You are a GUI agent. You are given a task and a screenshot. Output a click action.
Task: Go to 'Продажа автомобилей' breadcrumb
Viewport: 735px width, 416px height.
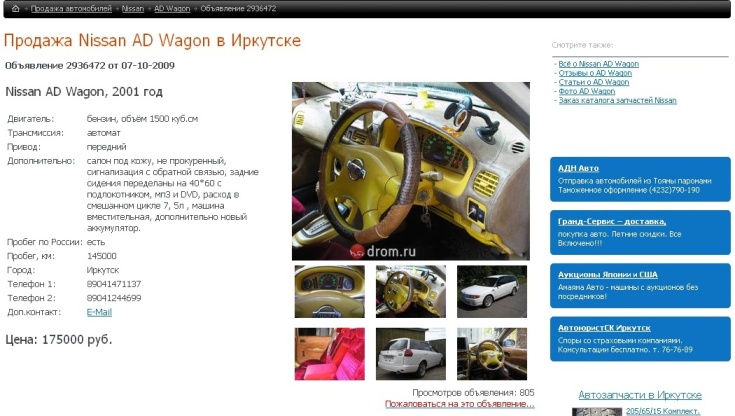click(70, 8)
